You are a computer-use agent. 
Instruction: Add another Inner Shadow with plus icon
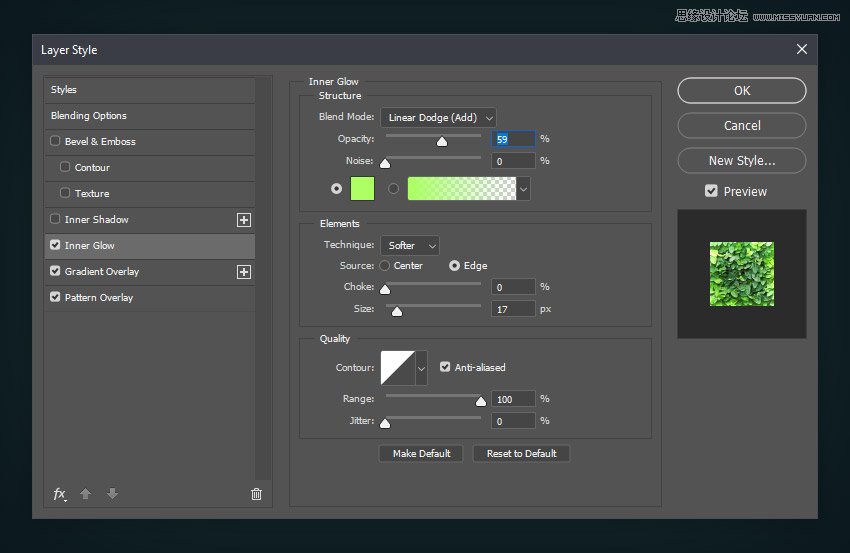(x=243, y=220)
